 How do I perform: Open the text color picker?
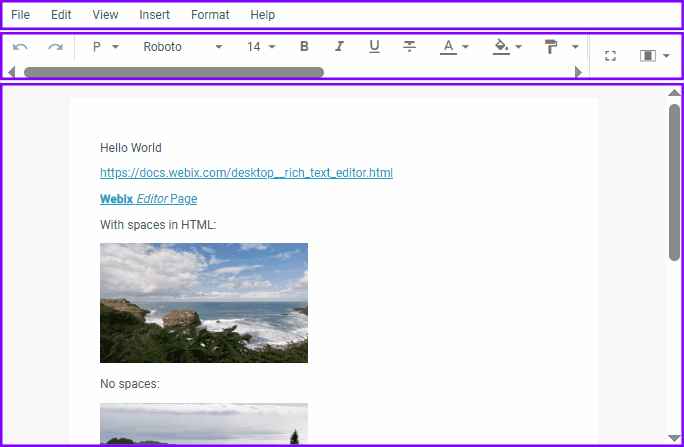455,47
